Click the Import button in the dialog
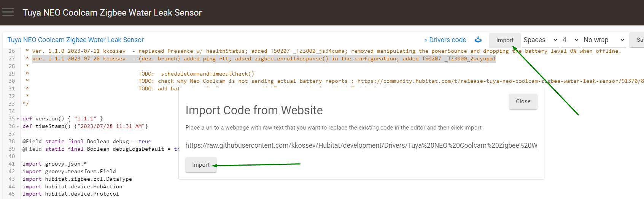The width and height of the screenshot is (644, 199). pyautogui.click(x=201, y=165)
